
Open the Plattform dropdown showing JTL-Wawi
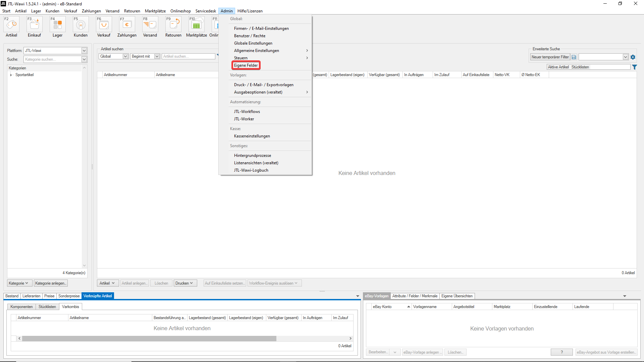coord(56,51)
